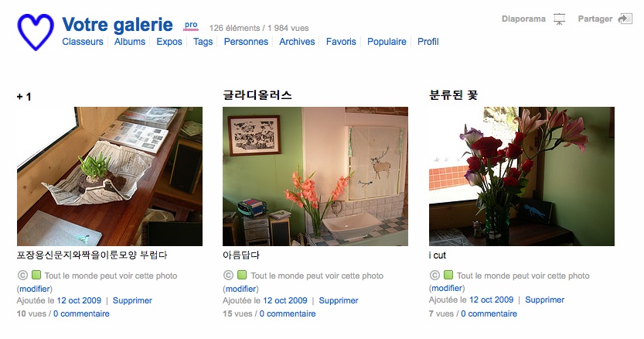
Task: Click the blue heart logo
Action: [36, 32]
